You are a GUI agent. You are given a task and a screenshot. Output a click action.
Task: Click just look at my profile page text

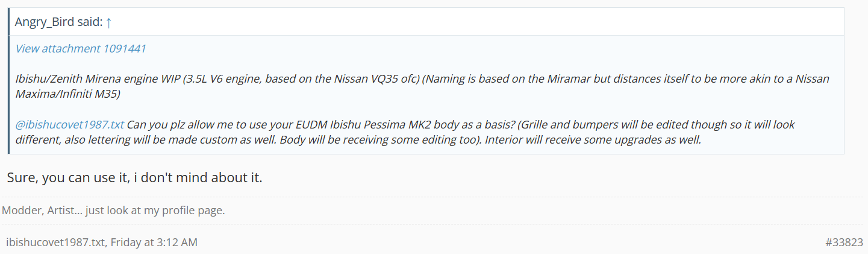pyautogui.click(x=157, y=211)
